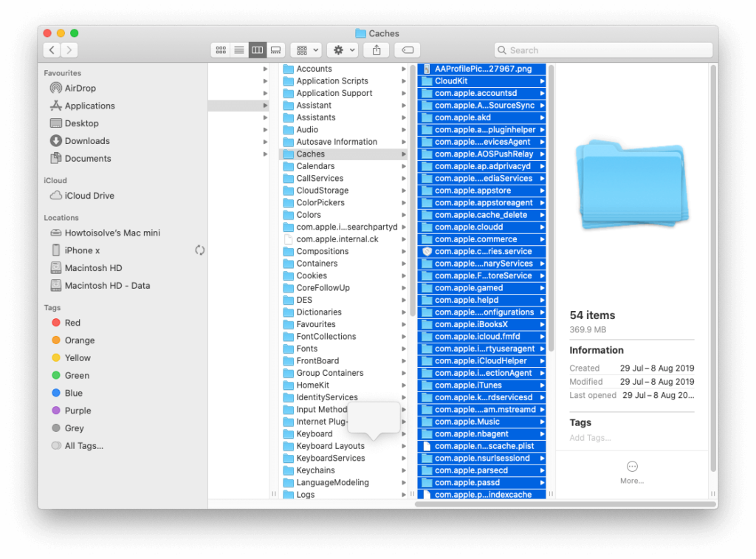Image resolution: width=756 pixels, height=559 pixels.
Task: Click the horizontal scrollbar at window bottom
Action: (565, 504)
